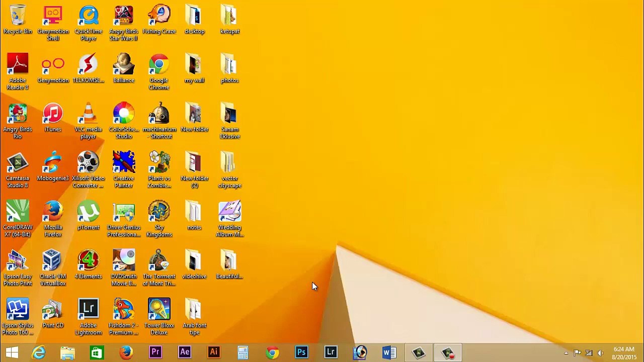The image size is (644, 362).
Task: Show hidden system tray icons
Action: (x=566, y=353)
